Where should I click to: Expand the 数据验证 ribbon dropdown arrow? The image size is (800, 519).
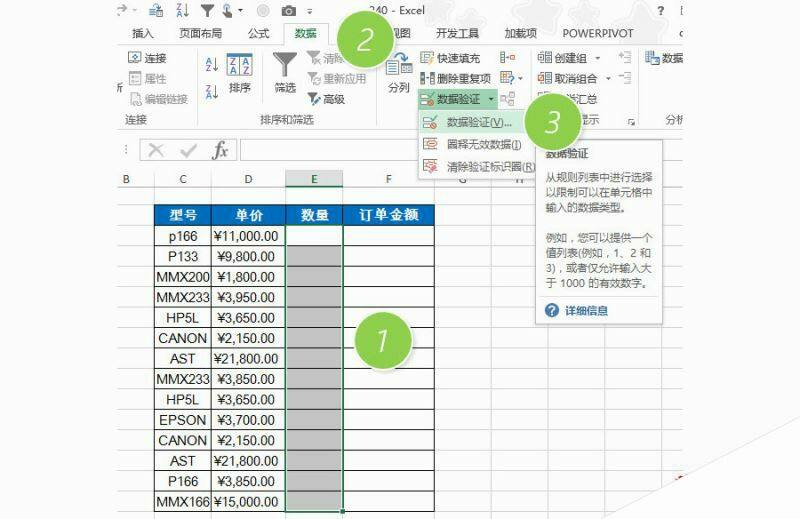(491, 99)
